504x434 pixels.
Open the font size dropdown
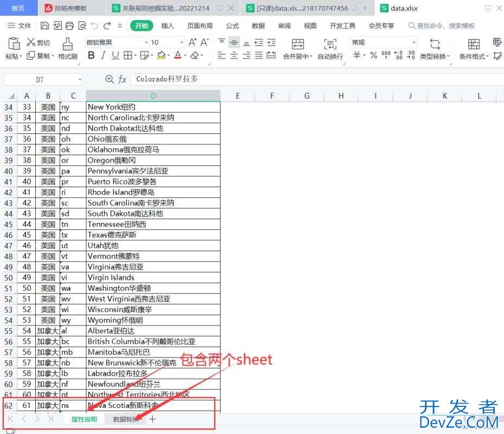(x=182, y=42)
